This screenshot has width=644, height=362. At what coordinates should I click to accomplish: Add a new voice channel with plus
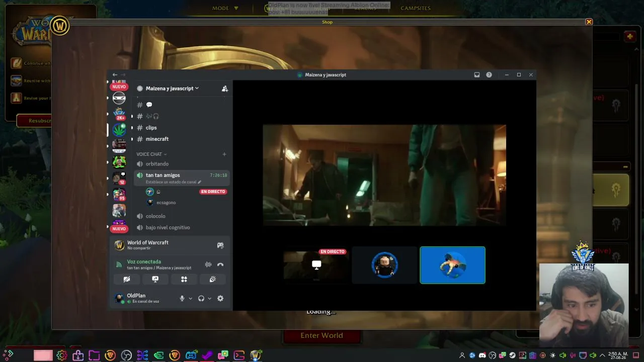pos(224,154)
